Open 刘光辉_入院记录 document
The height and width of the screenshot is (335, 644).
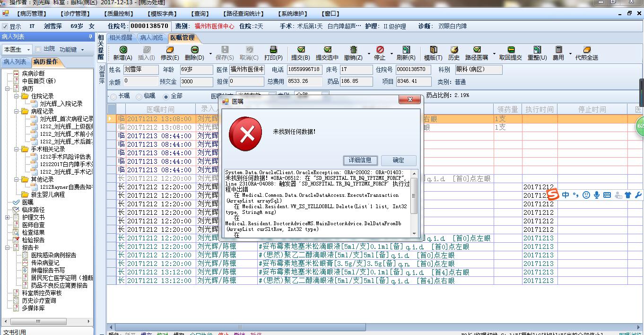tap(61, 104)
